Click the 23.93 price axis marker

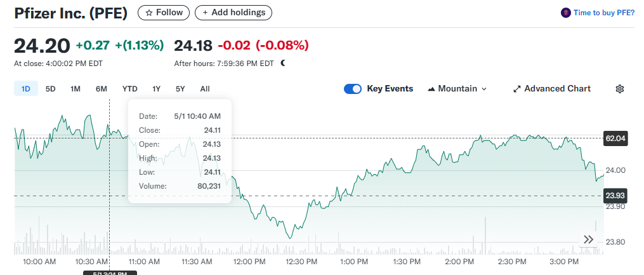click(615, 196)
